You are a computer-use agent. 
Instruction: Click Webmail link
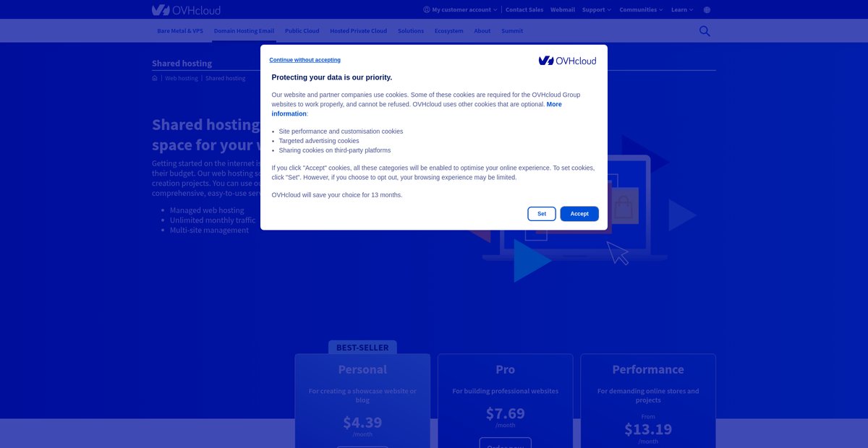click(x=563, y=10)
